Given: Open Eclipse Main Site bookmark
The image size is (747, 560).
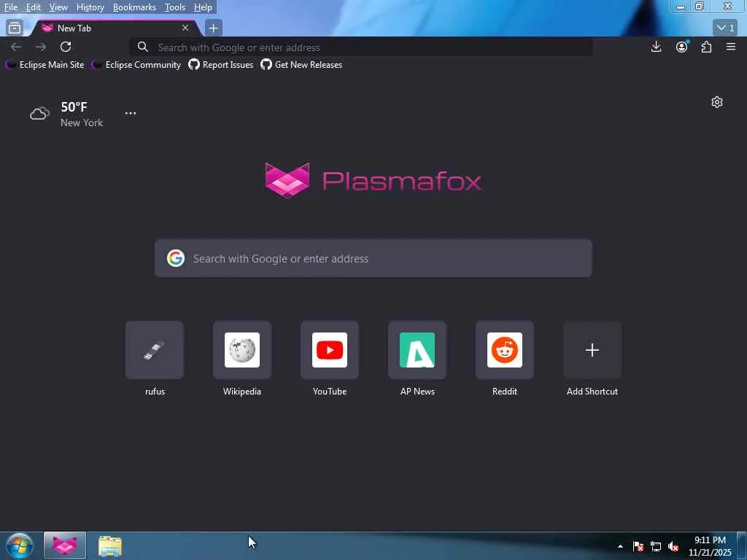Looking at the screenshot, I should (45, 65).
